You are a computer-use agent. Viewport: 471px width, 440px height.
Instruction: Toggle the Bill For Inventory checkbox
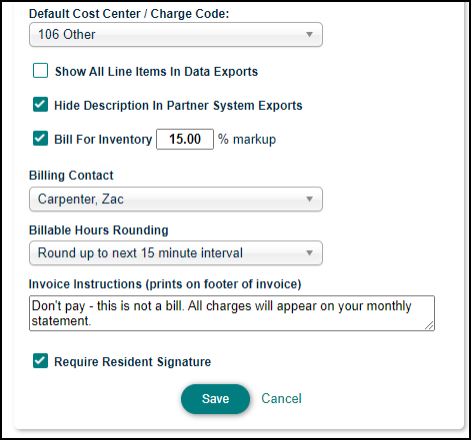40,138
